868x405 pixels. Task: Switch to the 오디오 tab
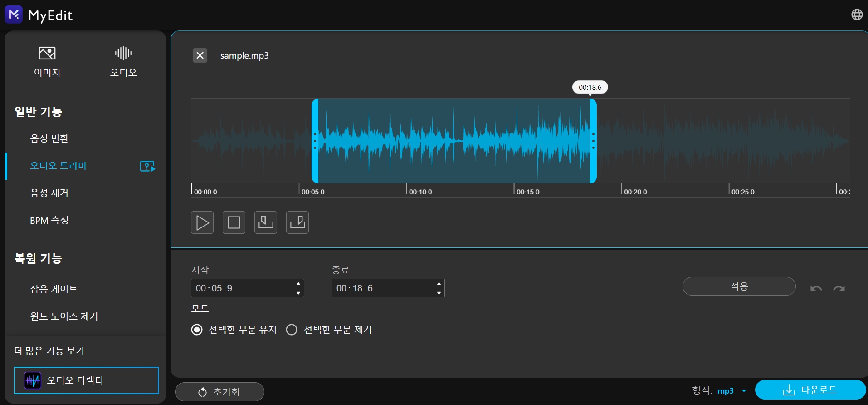[123, 62]
